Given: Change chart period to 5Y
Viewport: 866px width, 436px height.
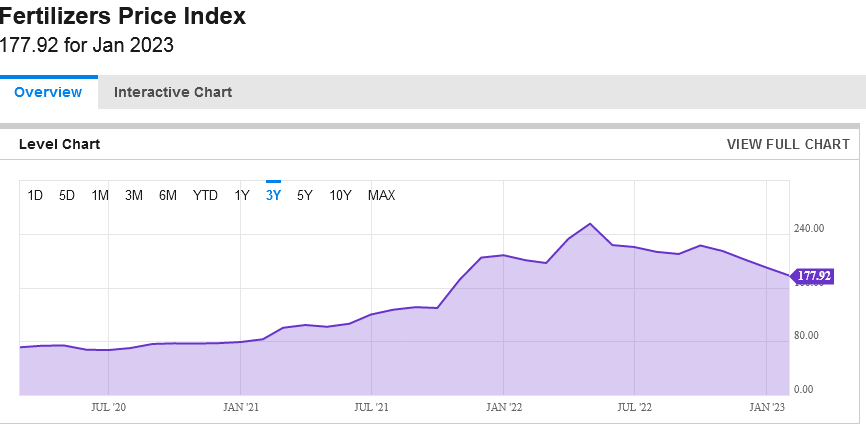Looking at the screenshot, I should click(x=305, y=195).
